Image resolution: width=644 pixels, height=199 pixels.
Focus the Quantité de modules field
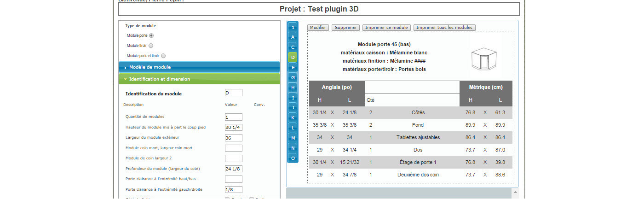(x=233, y=117)
